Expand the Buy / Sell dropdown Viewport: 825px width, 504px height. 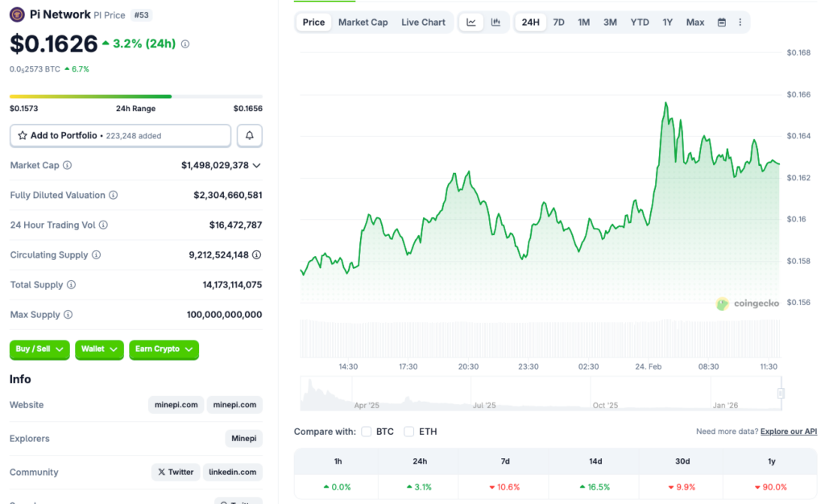[39, 349]
